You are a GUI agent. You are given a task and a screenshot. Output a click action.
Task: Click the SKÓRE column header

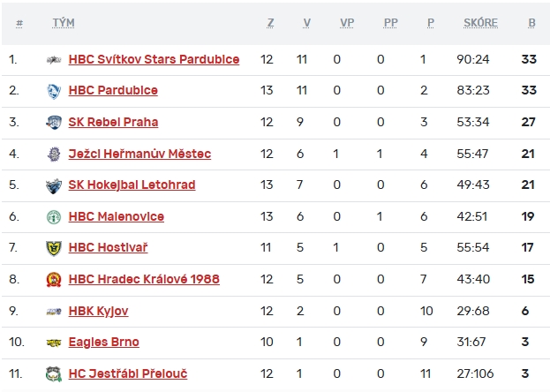pyautogui.click(x=480, y=23)
